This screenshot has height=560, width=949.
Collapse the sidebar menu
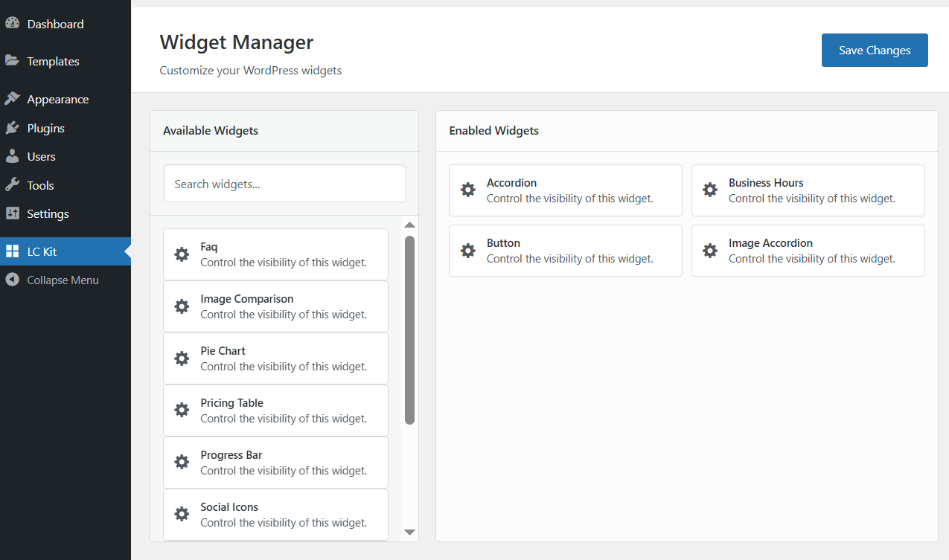tap(63, 280)
